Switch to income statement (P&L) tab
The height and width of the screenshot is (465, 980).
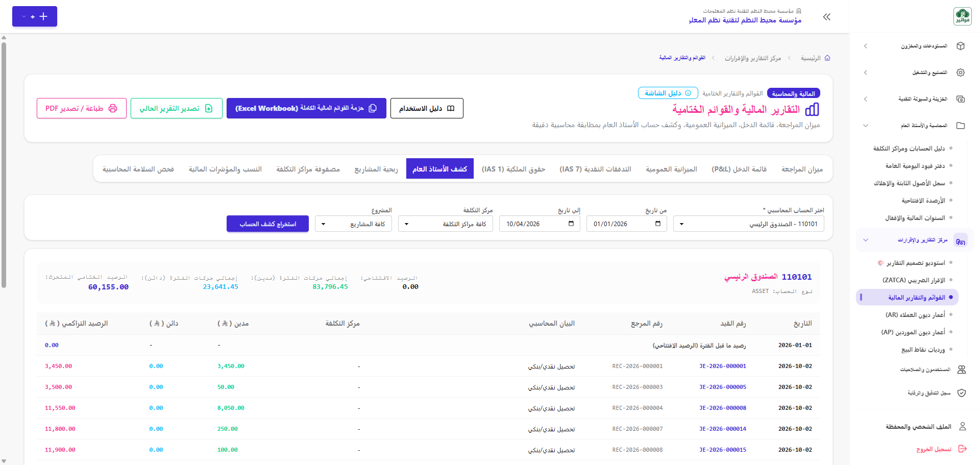[739, 169]
